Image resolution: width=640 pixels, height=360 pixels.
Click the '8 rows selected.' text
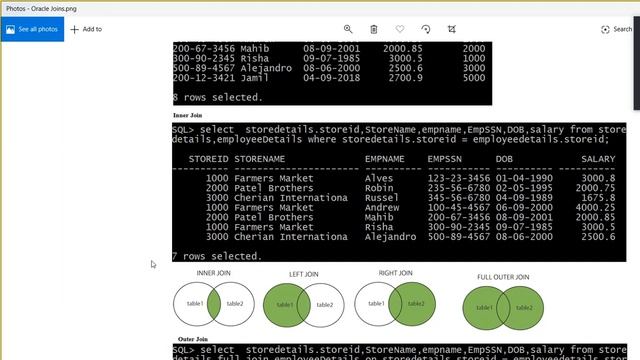coord(218,98)
